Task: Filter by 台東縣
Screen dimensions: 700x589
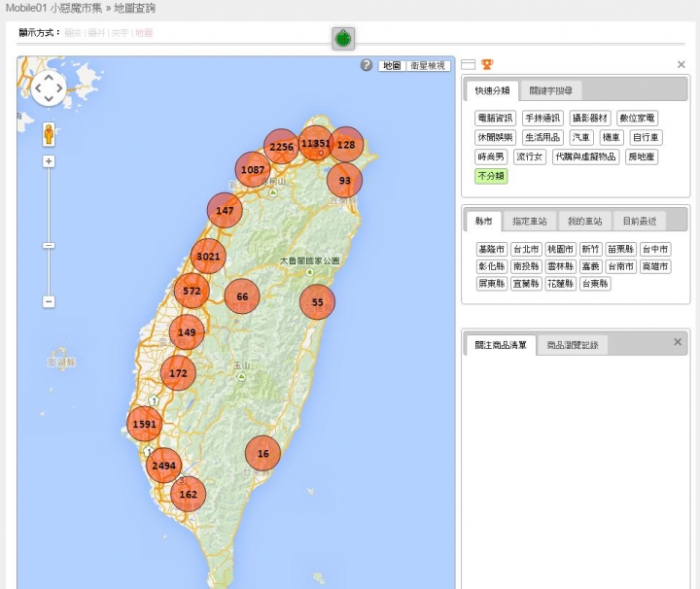Action: 595,284
